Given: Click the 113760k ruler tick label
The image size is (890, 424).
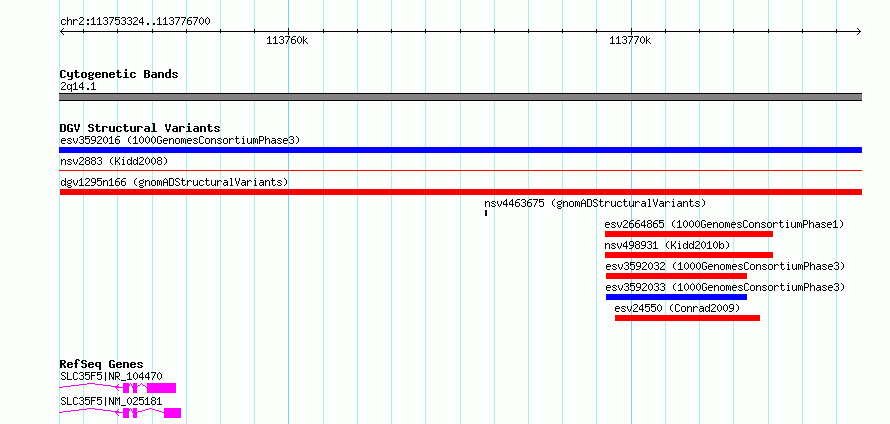Looking at the screenshot, I should (x=287, y=40).
